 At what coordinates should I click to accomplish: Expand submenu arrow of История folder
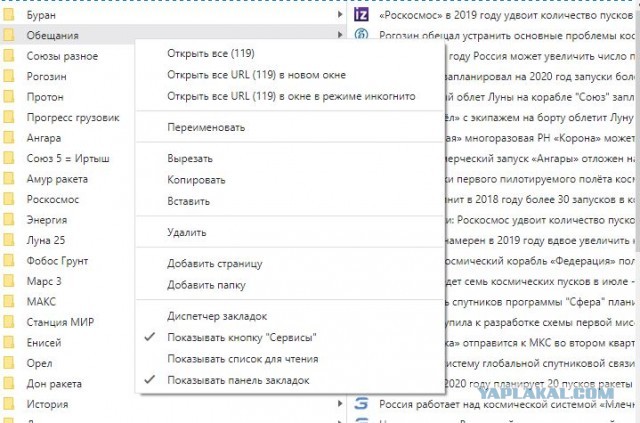pos(340,404)
